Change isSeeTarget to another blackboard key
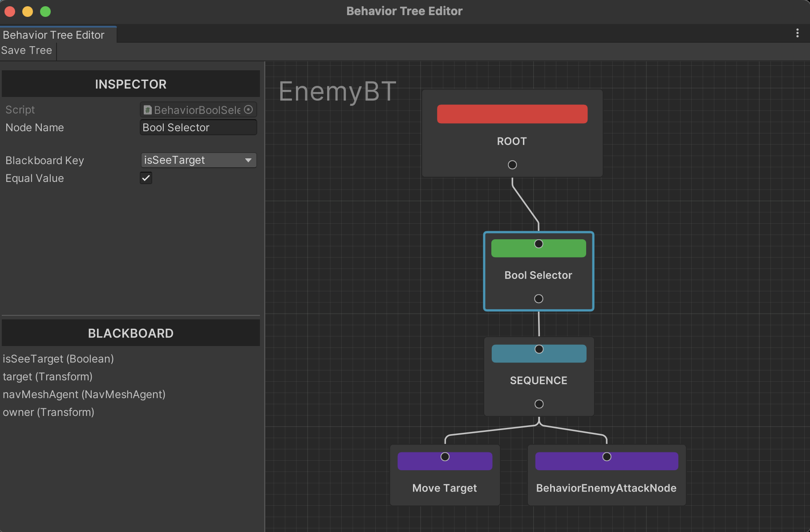The width and height of the screenshot is (810, 532). (x=198, y=160)
